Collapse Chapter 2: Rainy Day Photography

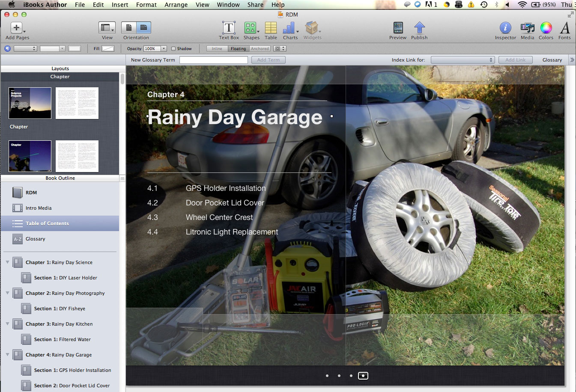(7, 293)
